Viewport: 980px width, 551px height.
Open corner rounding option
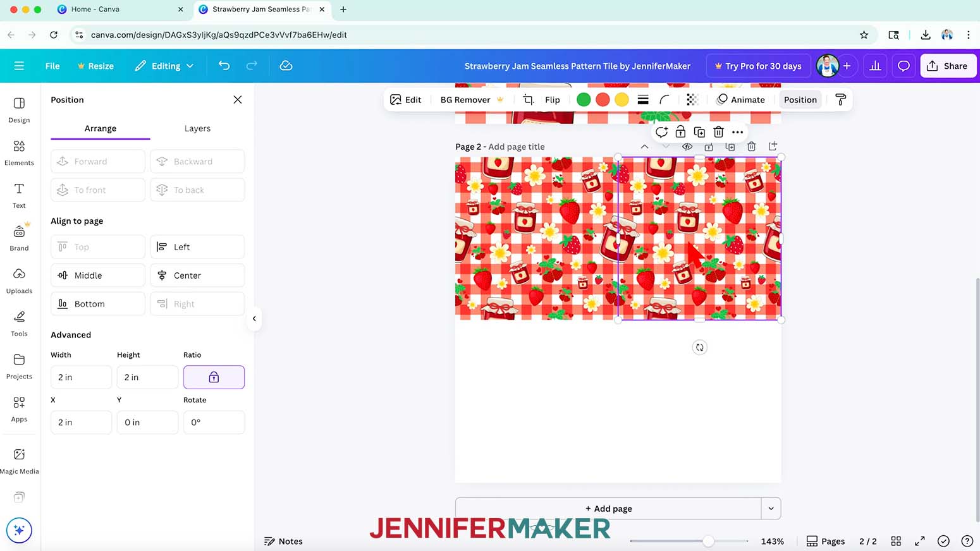pos(665,100)
